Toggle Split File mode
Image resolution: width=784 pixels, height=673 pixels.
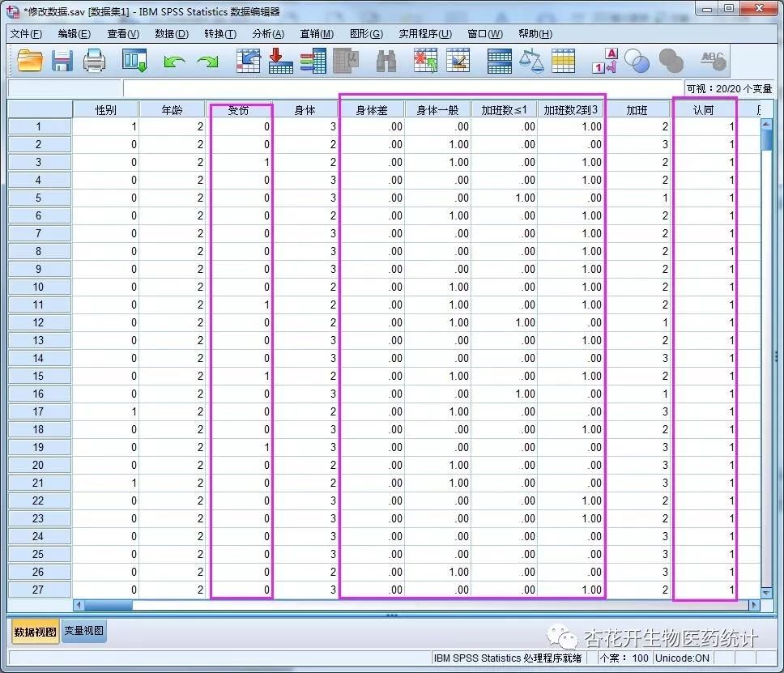point(500,60)
